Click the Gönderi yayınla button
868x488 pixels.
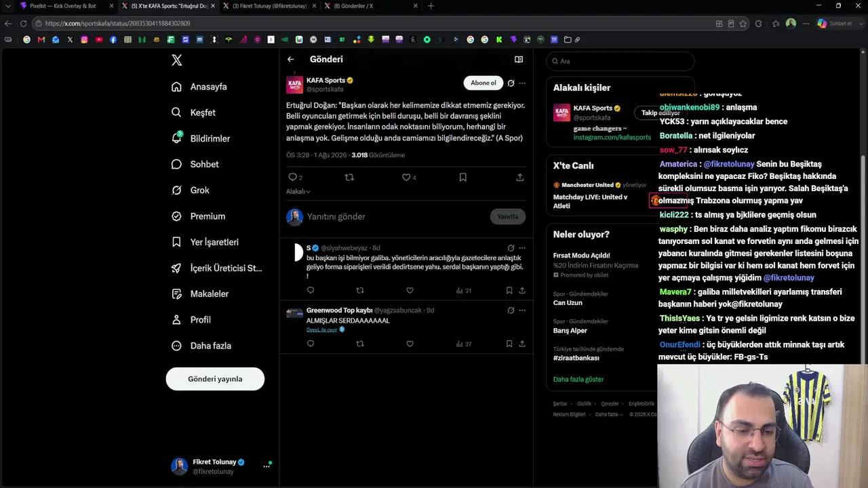215,379
